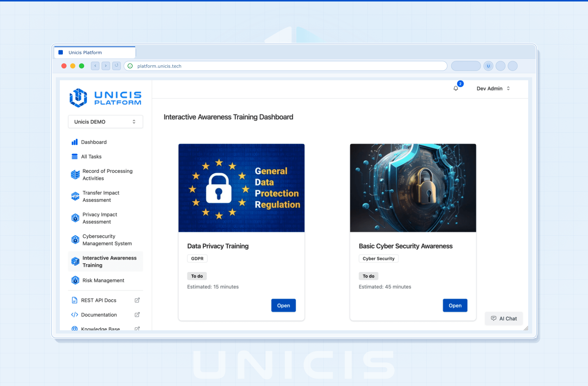The image size is (588, 386).
Task: Click the Unicis Platform logo
Action: 105,98
